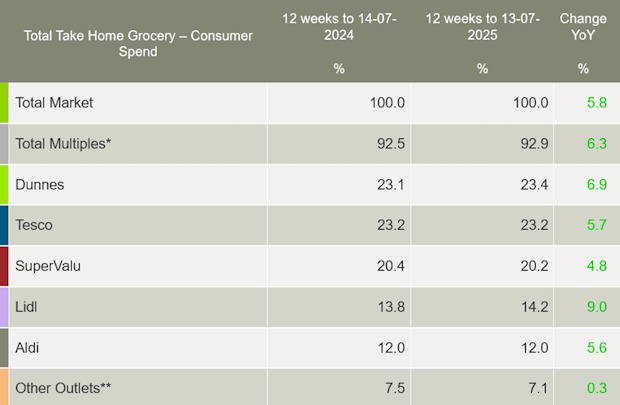Viewport: 620px width, 405px height.
Task: Click the red SuperValu color swatch
Action: [4, 266]
